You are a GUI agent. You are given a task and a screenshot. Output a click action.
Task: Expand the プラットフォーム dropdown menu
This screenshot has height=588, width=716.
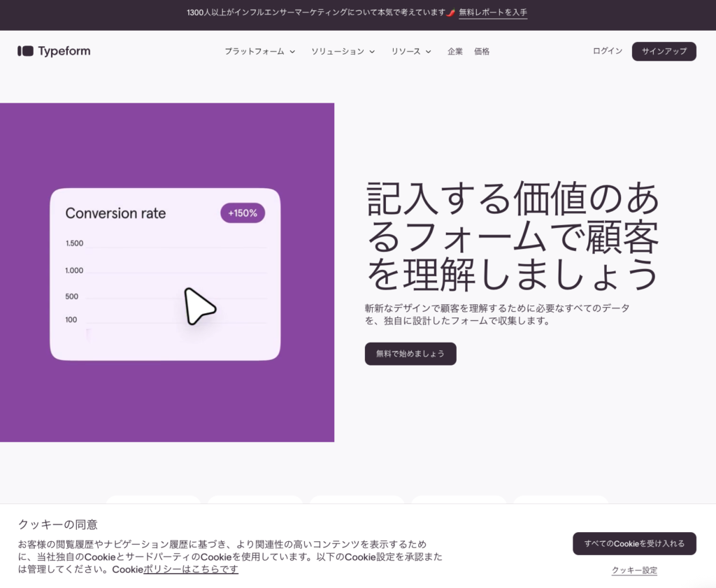coord(259,52)
